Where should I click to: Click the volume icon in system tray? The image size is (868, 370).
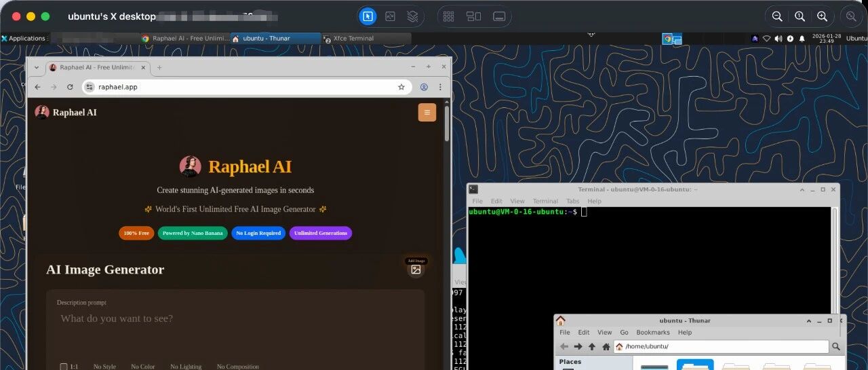point(778,39)
